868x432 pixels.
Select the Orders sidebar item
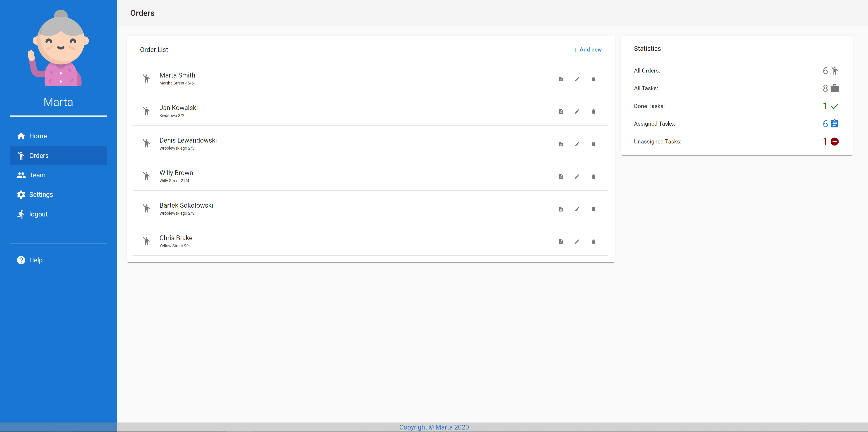tap(39, 155)
